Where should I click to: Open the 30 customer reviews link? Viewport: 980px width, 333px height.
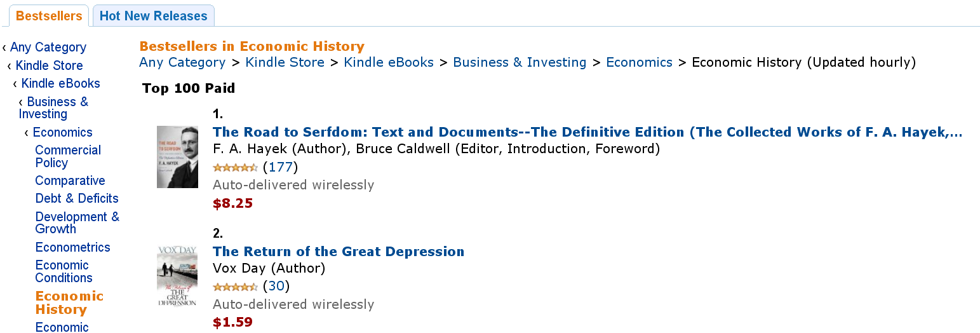click(276, 287)
